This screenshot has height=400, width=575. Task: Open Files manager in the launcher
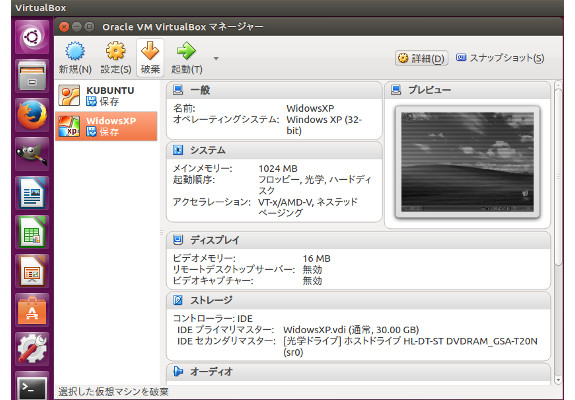(x=32, y=76)
